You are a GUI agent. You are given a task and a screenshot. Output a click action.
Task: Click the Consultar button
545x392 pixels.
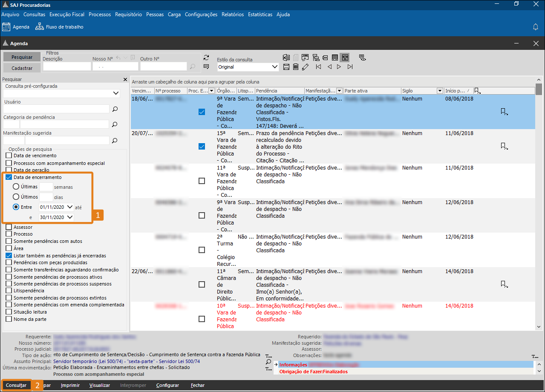[x=16, y=385]
